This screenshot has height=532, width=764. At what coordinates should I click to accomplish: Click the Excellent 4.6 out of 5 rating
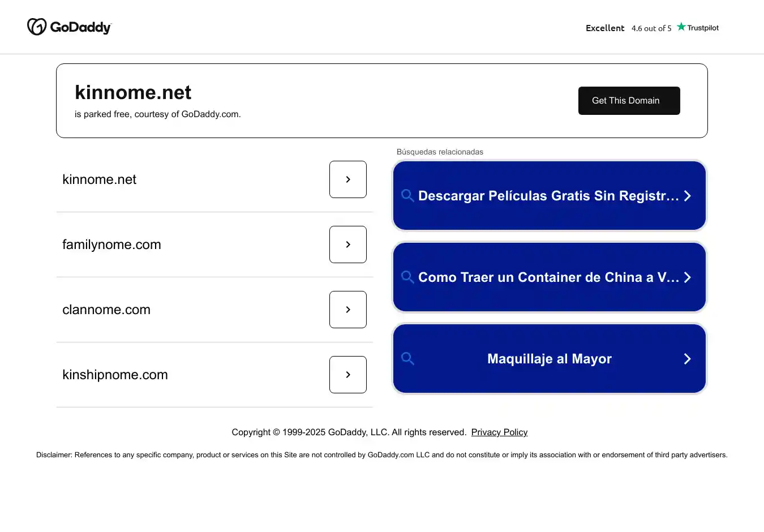628,28
